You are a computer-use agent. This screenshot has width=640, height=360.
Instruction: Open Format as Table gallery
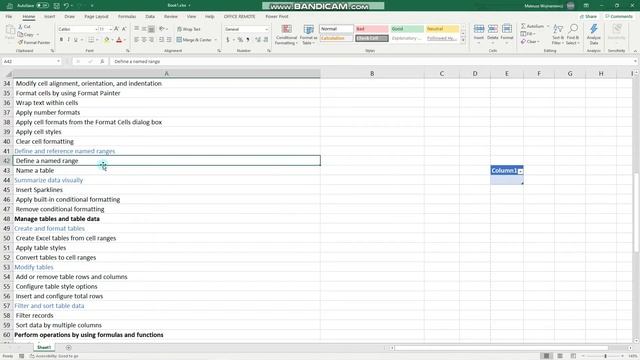coord(309,34)
